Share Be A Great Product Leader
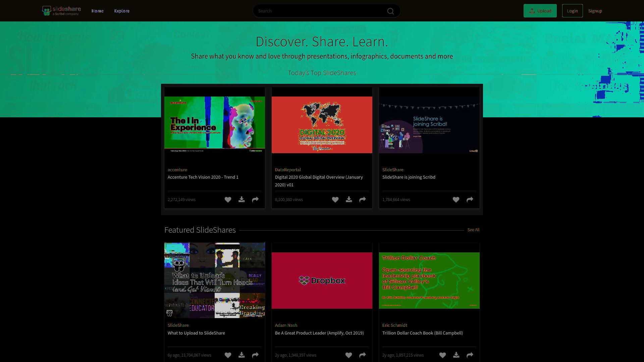The height and width of the screenshot is (362, 644). pyautogui.click(x=363, y=355)
